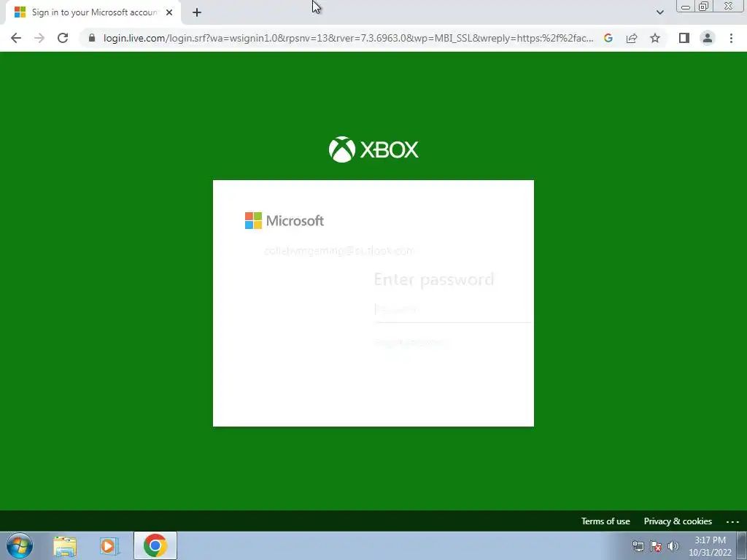Screen dimensions: 747x560
Task: Expand the tab search dropdown arrow
Action: (659, 12)
